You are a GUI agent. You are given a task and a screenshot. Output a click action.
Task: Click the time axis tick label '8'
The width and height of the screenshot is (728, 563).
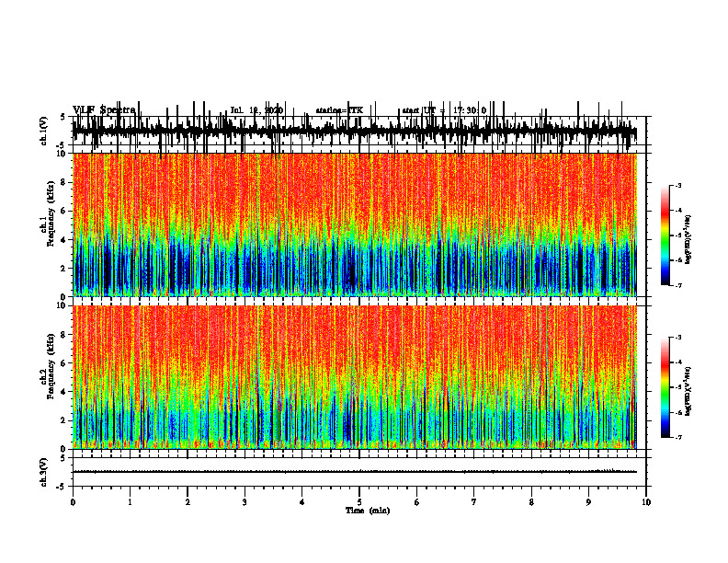coord(531,502)
